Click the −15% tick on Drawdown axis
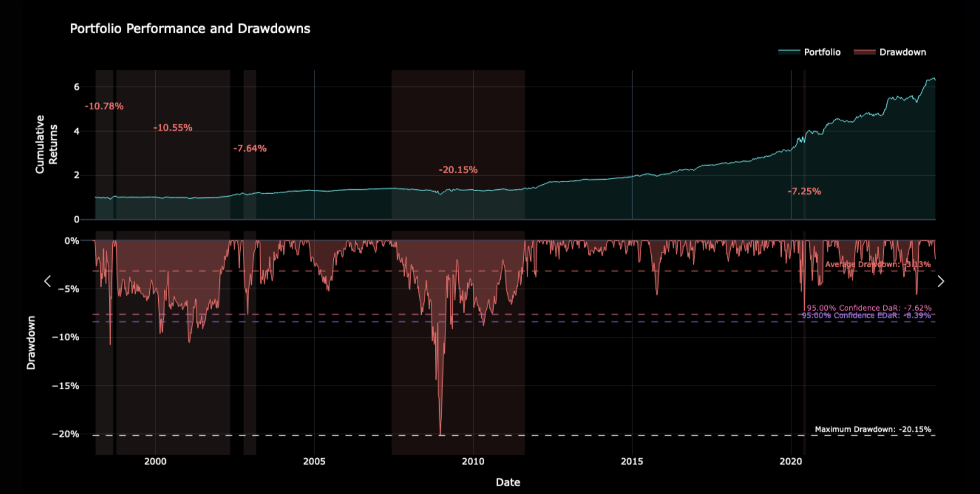 click(66, 386)
